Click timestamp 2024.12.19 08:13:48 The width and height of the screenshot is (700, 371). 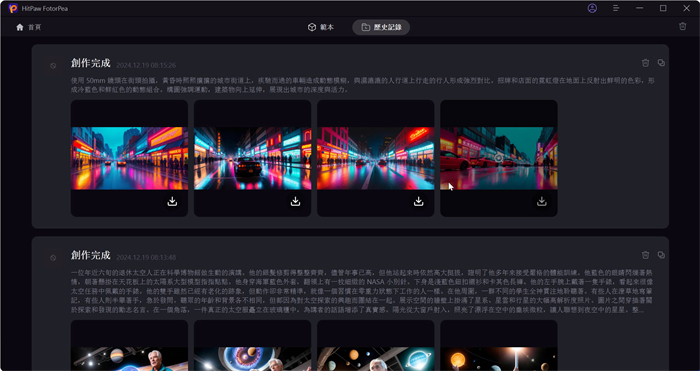(146, 257)
